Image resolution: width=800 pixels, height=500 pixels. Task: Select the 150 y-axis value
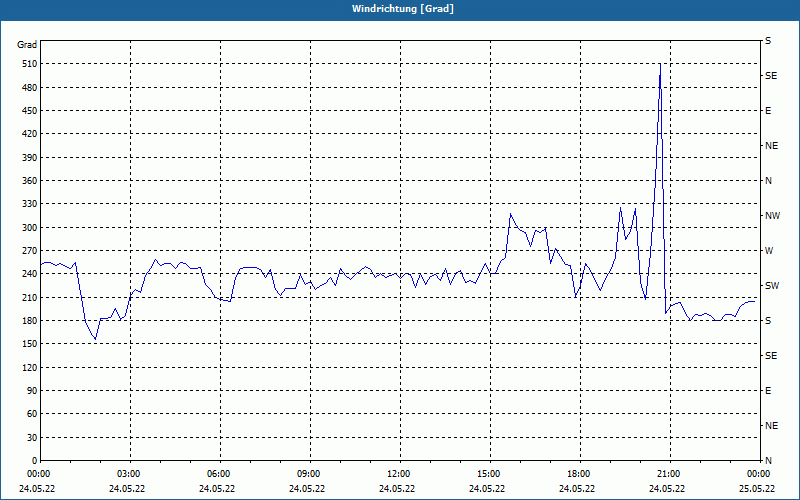[x=29, y=344]
